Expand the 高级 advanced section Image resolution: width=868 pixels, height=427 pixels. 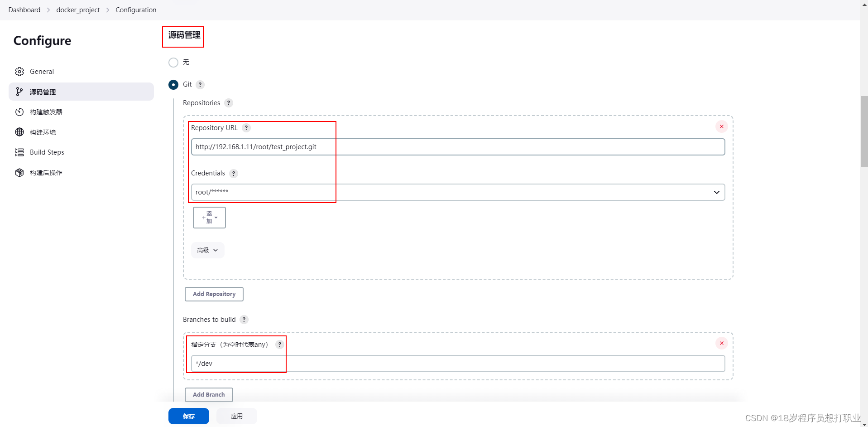point(208,250)
